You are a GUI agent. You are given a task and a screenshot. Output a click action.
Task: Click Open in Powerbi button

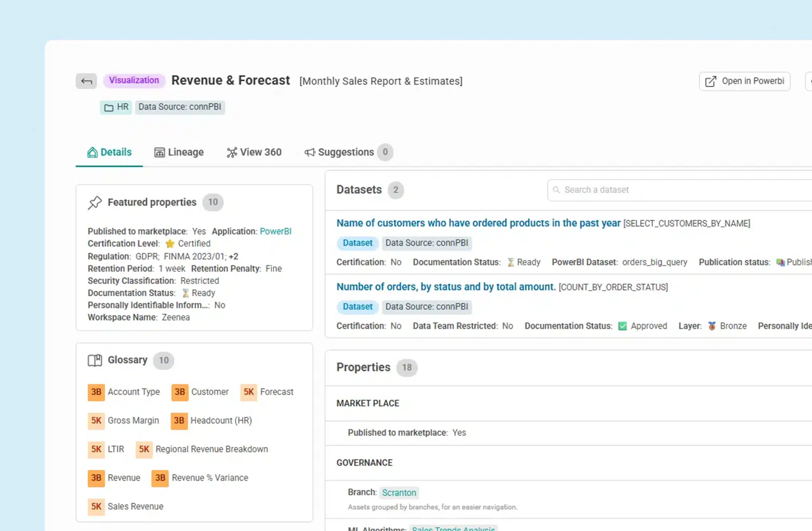pos(744,81)
